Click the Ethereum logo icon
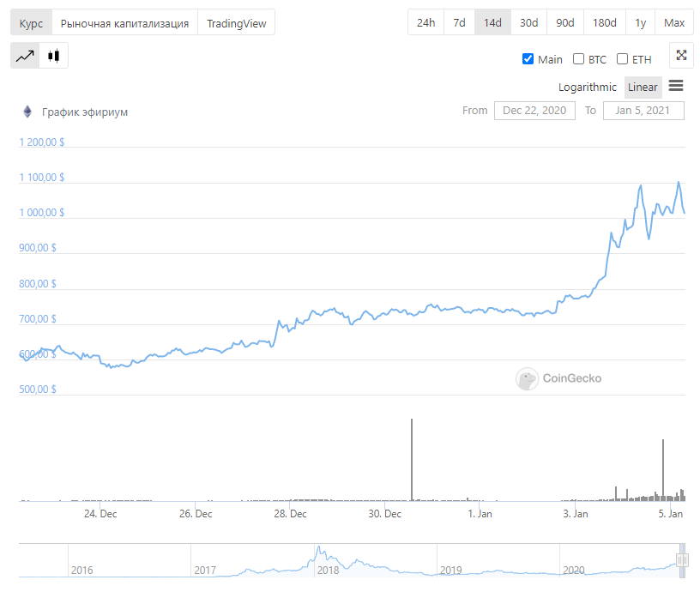700x598 pixels. [27, 112]
